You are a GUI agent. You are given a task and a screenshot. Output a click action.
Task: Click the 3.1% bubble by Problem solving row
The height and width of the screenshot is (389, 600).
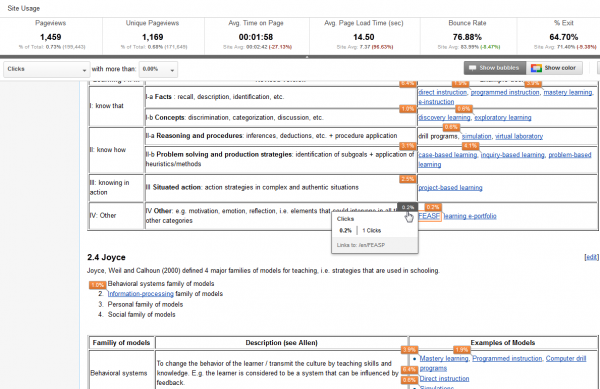tap(407, 146)
